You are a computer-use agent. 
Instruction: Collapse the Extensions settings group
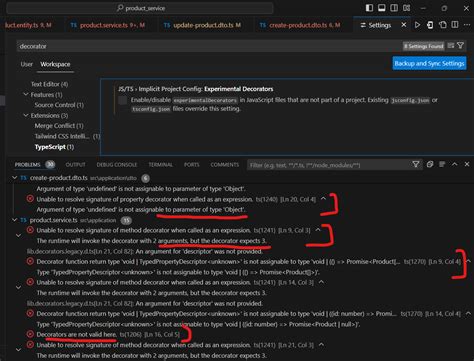(26, 115)
